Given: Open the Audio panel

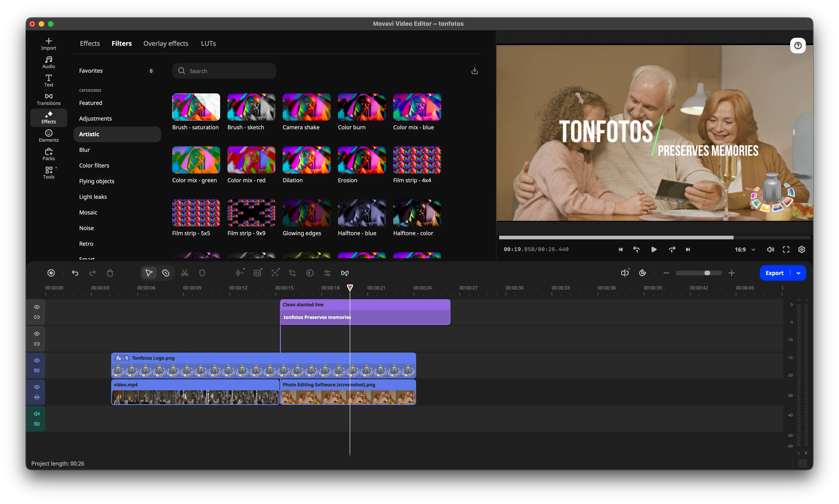Looking at the screenshot, I should pos(49,63).
